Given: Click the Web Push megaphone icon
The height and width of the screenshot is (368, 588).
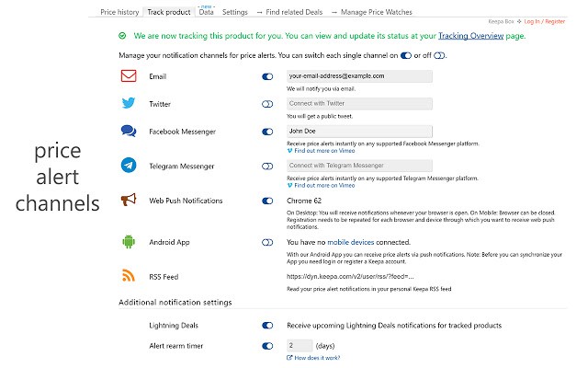Looking at the screenshot, I should coord(130,201).
